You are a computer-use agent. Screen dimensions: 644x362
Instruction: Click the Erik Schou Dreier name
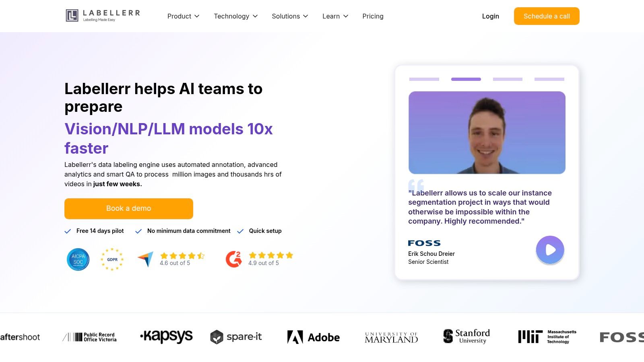click(x=431, y=254)
